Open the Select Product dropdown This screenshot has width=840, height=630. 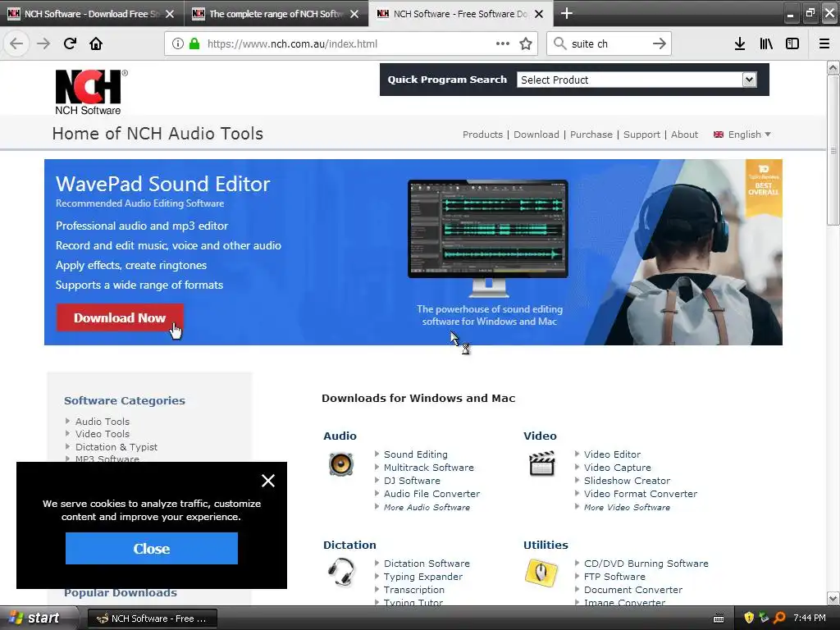click(x=637, y=80)
